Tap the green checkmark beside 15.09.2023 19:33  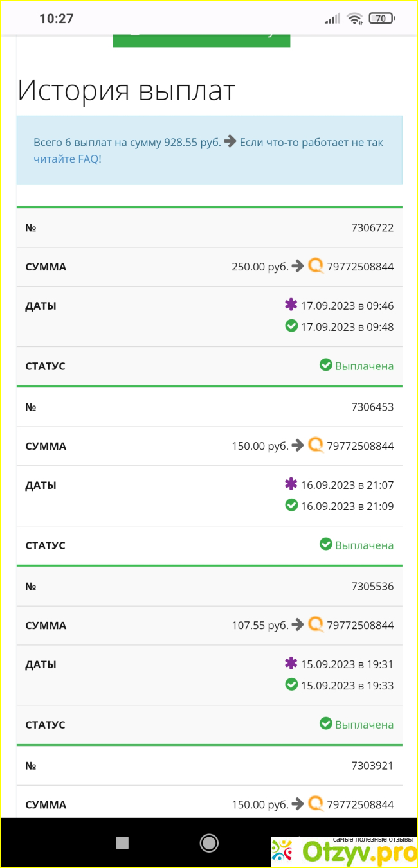pyautogui.click(x=291, y=684)
